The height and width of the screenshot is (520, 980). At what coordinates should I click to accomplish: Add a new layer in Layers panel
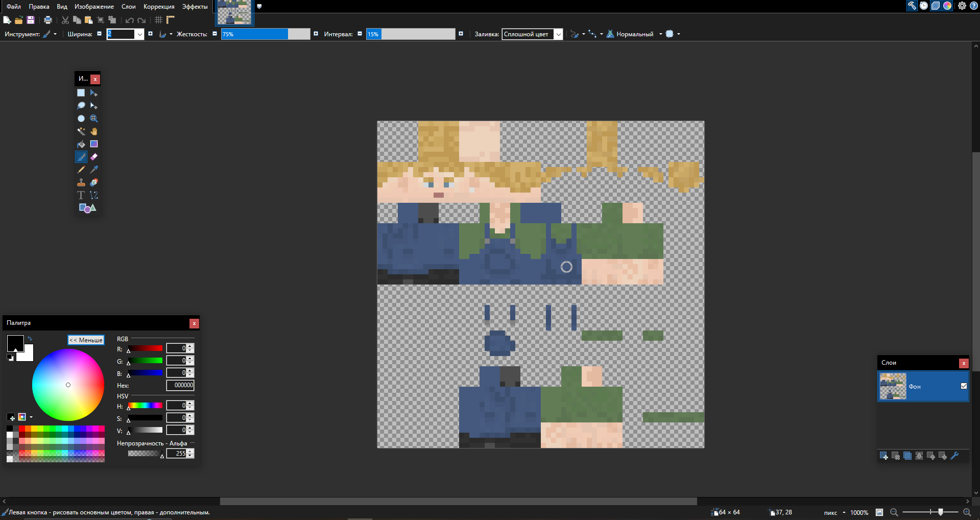pos(884,456)
